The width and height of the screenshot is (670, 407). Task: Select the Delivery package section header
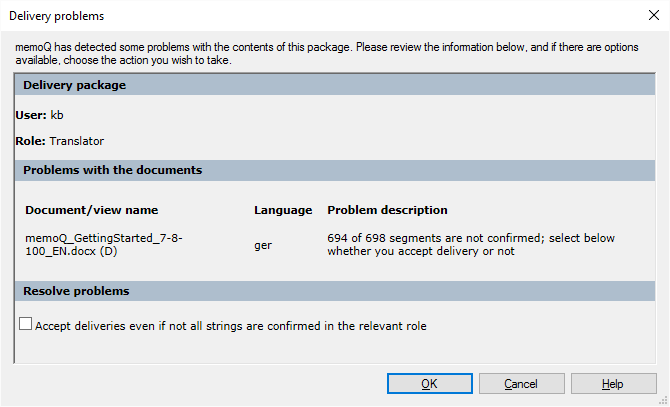75,85
